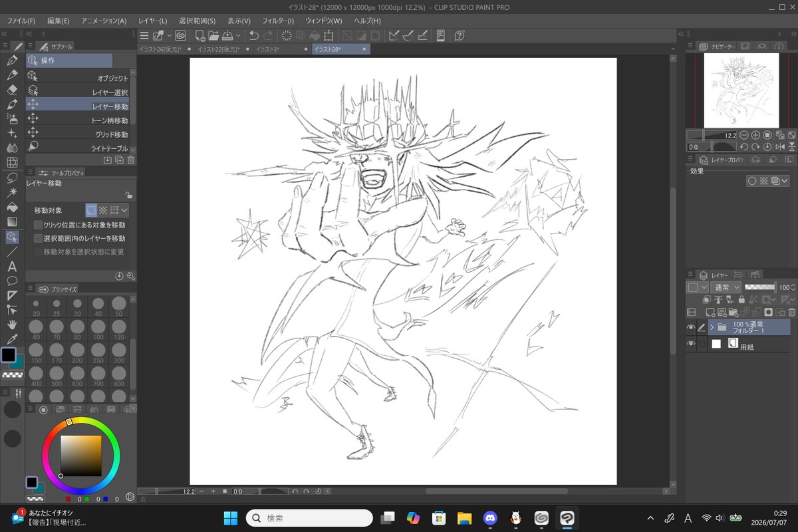798x532 pixels.
Task: Open CLIP STUDIO spiral icon in command bar
Action: pos(180,35)
